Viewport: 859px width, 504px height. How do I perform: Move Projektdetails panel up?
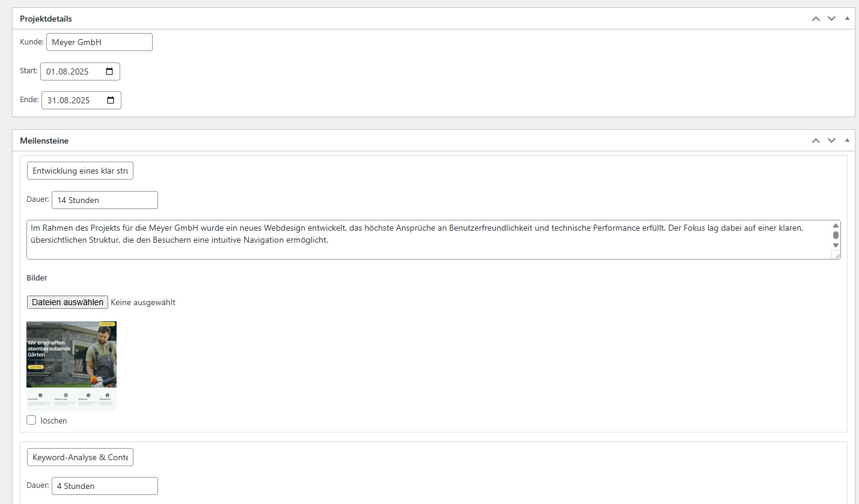coord(816,19)
